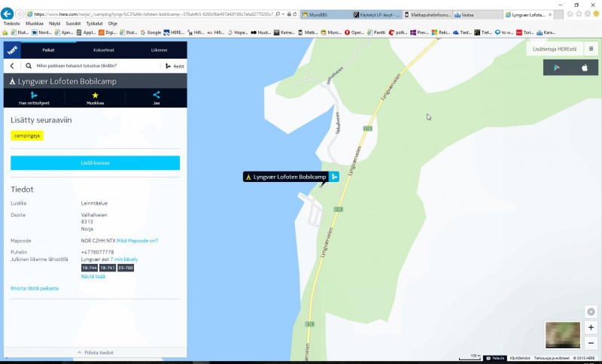602x364 pixels.
Task: Click the Muokkaa star icon
Action: click(x=95, y=95)
